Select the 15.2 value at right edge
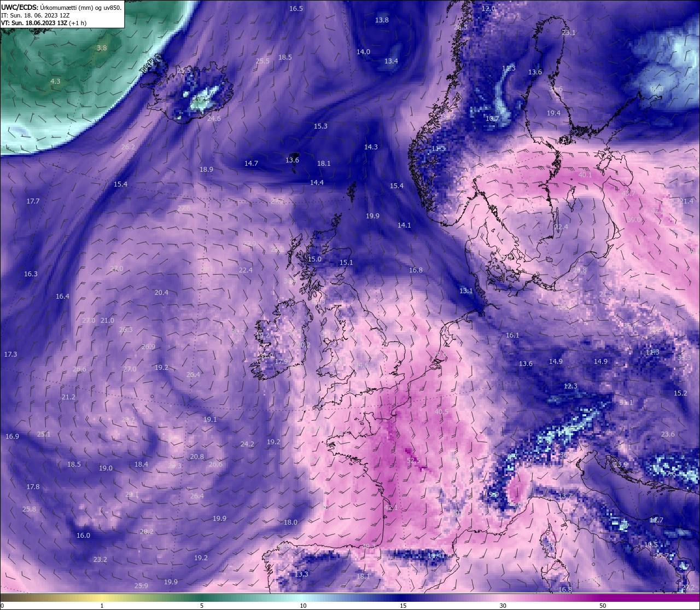This screenshot has height=610, width=700. pyautogui.click(x=680, y=393)
